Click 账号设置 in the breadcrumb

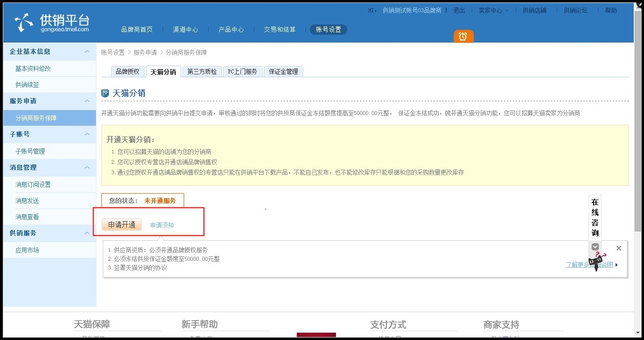(113, 52)
